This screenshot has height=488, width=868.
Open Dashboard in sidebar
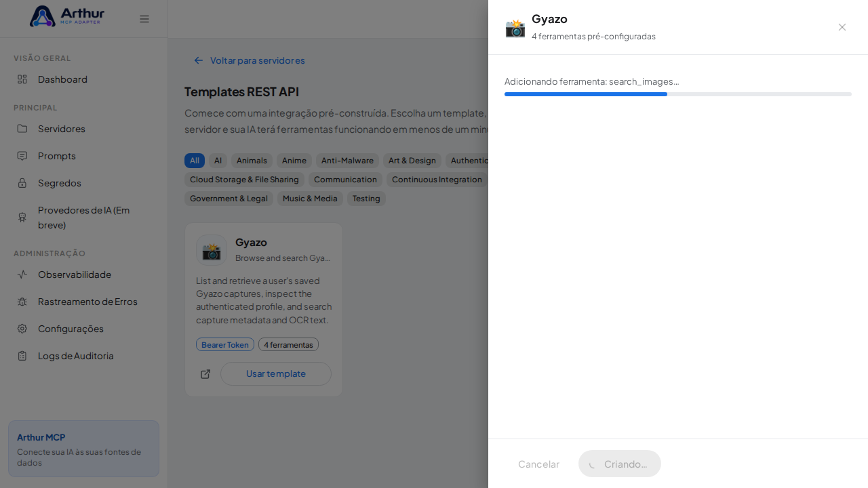[x=83, y=79]
